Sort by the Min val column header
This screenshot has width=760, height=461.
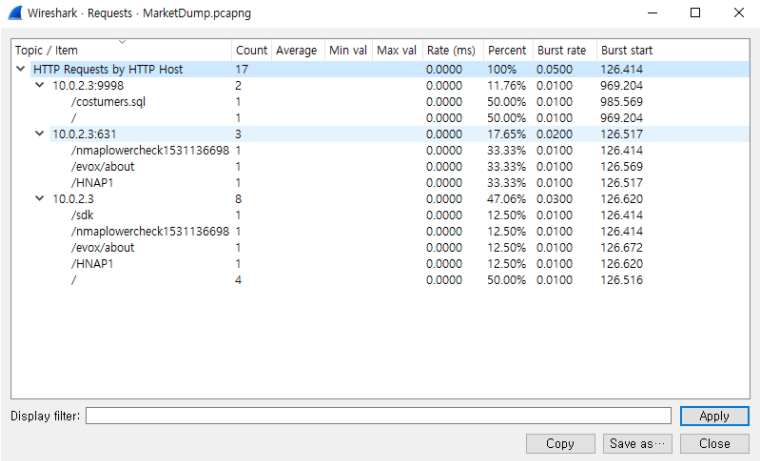click(348, 50)
